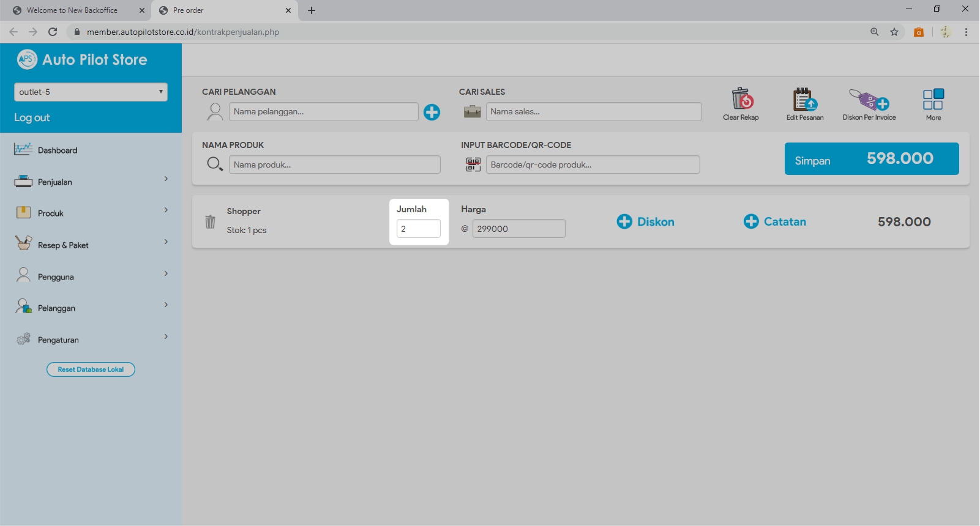
Task: Click the Log out link
Action: coord(32,117)
